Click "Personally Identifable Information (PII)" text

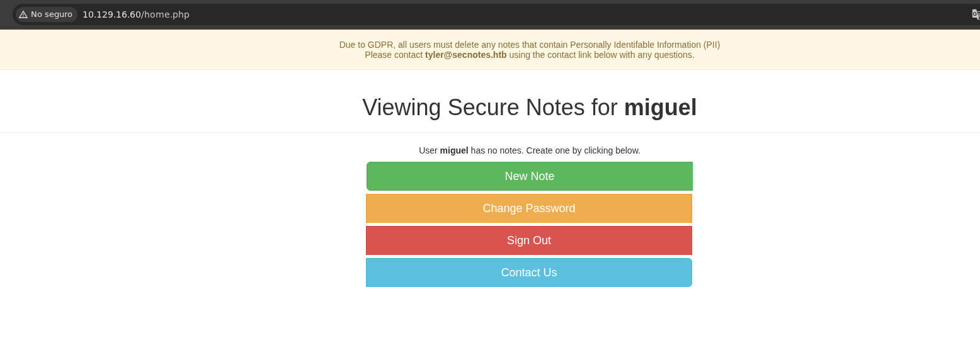click(645, 45)
